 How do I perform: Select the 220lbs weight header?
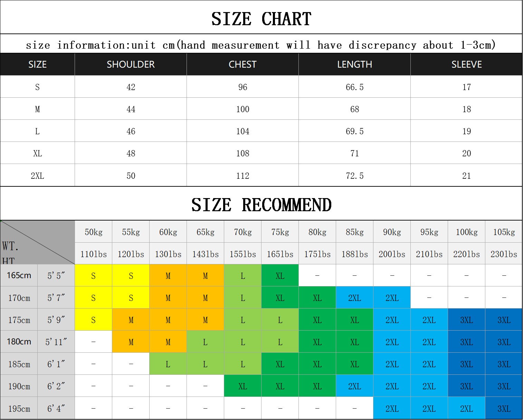coord(466,254)
